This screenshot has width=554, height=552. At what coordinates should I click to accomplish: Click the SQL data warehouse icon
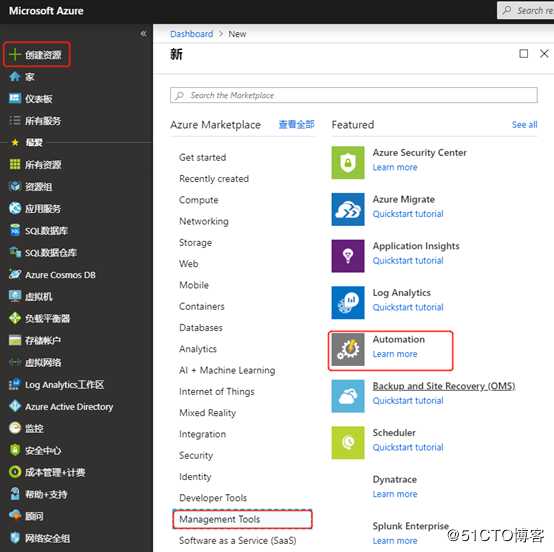click(x=15, y=252)
